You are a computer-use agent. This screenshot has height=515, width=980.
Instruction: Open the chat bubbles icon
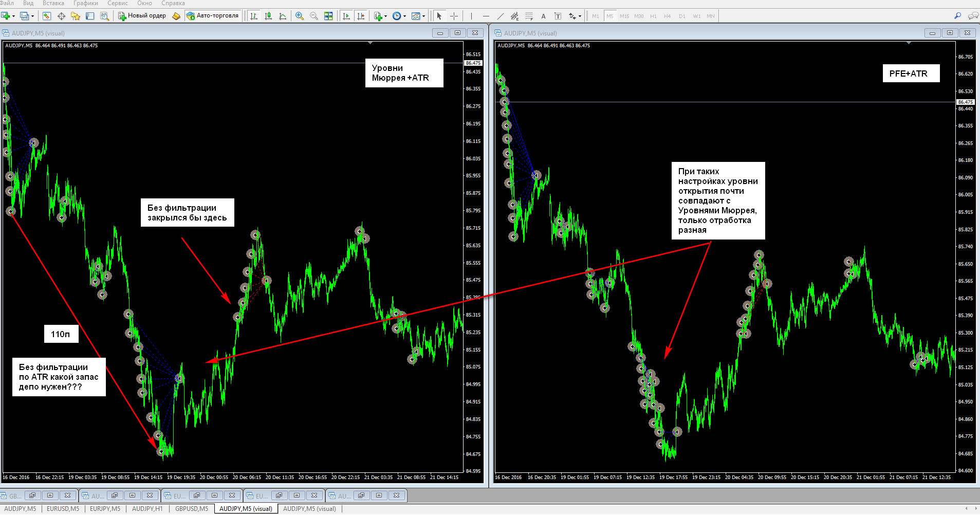tap(973, 16)
